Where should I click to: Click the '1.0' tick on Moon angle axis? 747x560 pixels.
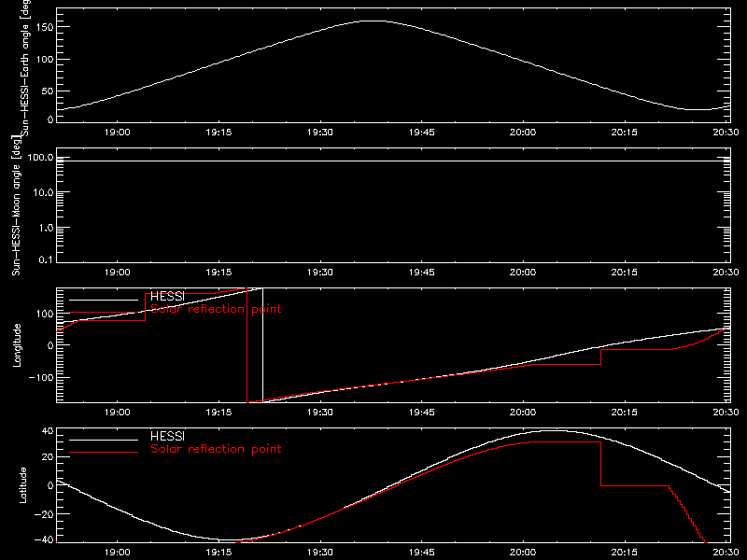coord(46,228)
